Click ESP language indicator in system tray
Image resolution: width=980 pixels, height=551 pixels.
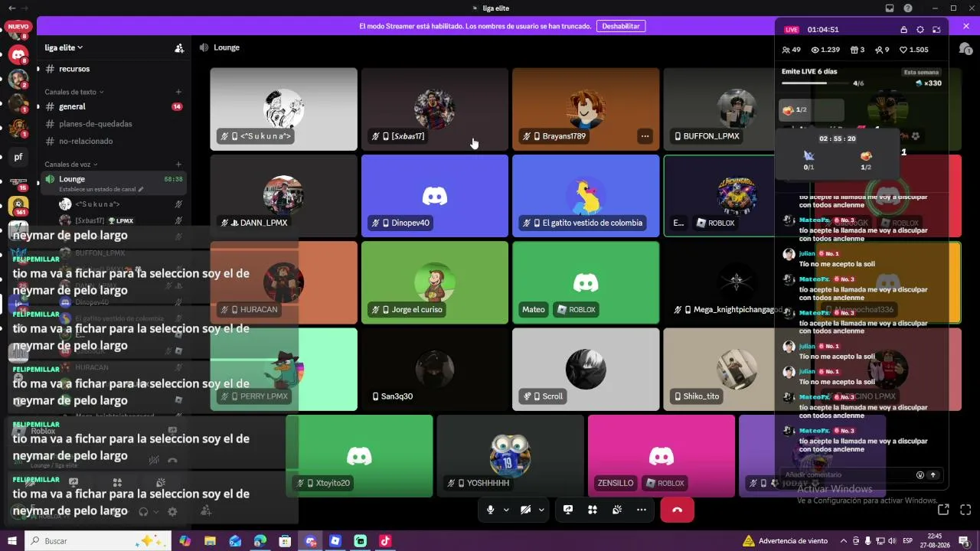click(907, 541)
